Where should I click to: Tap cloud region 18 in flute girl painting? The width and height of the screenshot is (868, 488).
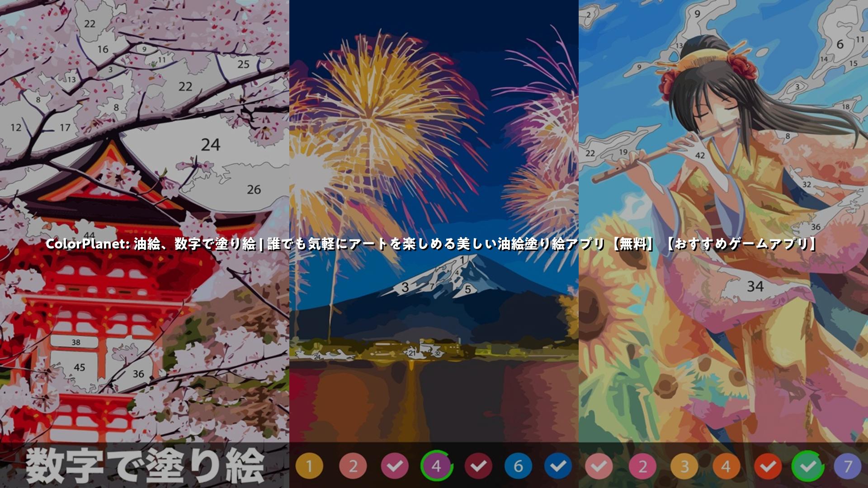click(845, 107)
